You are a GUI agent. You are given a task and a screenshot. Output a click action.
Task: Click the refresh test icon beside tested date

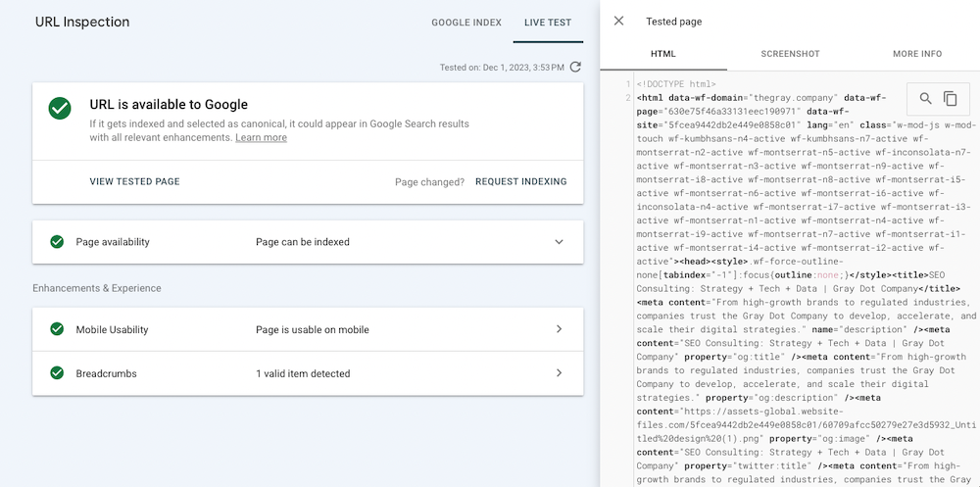[x=575, y=68]
